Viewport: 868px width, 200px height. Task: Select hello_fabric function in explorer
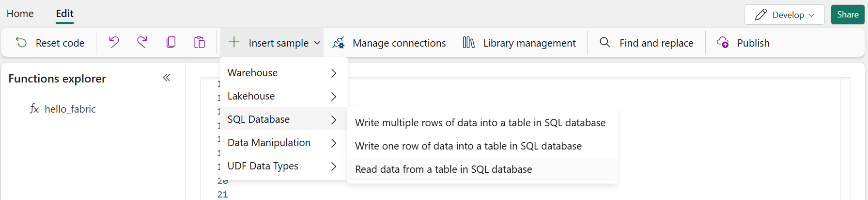70,109
